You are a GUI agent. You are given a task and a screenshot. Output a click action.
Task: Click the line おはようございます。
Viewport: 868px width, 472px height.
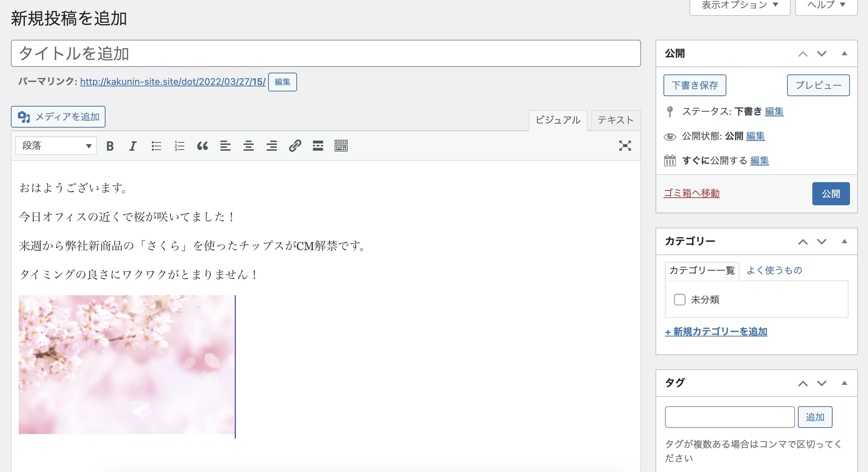tap(73, 188)
